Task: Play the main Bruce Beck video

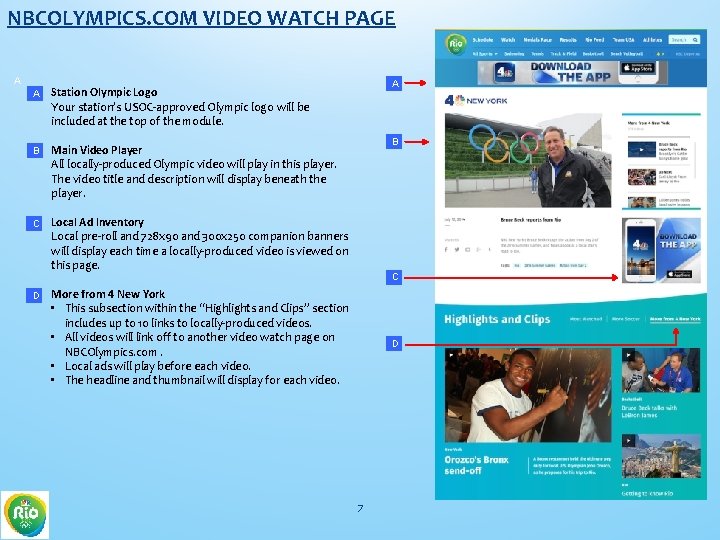Action: tap(528, 160)
